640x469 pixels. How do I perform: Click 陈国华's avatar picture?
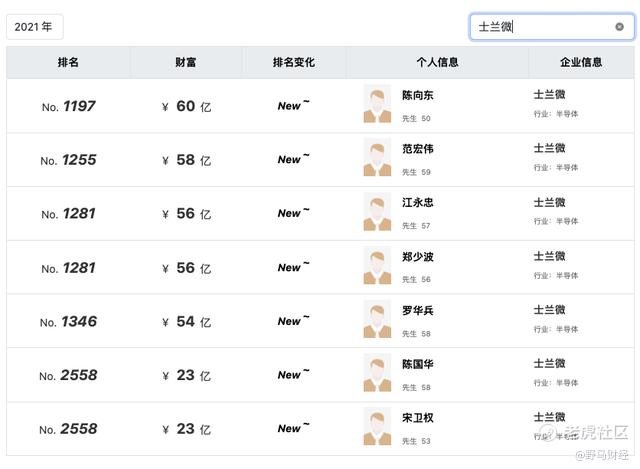[377, 374]
